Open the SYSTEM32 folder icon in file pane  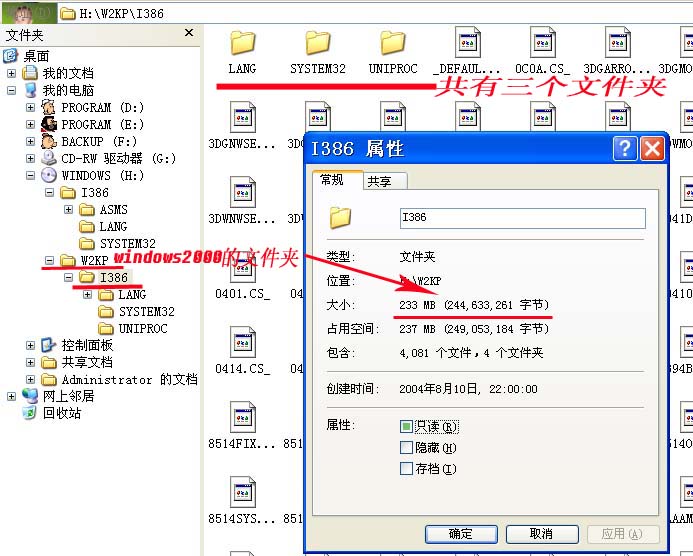pos(318,42)
